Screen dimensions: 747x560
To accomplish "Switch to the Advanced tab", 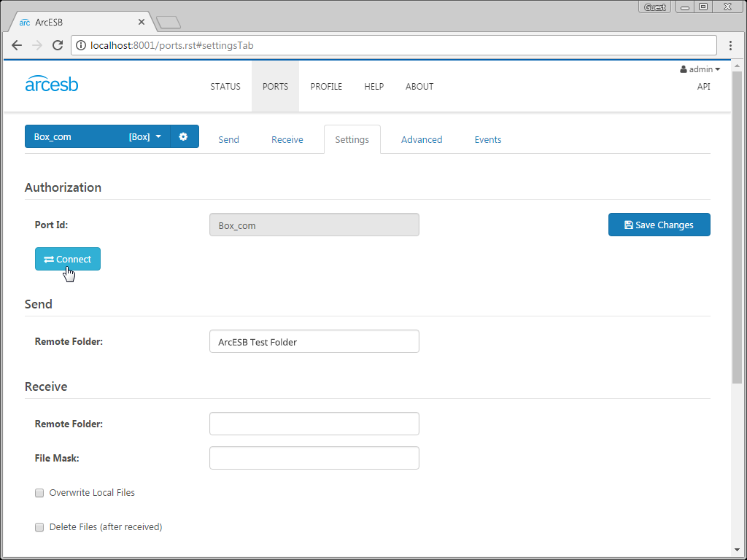I will [x=422, y=139].
